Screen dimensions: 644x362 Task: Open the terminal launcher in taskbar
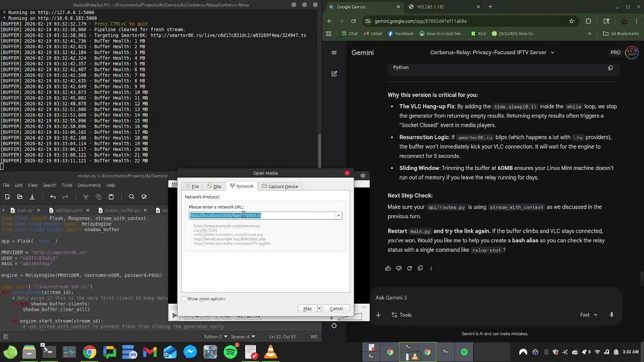click(49, 352)
